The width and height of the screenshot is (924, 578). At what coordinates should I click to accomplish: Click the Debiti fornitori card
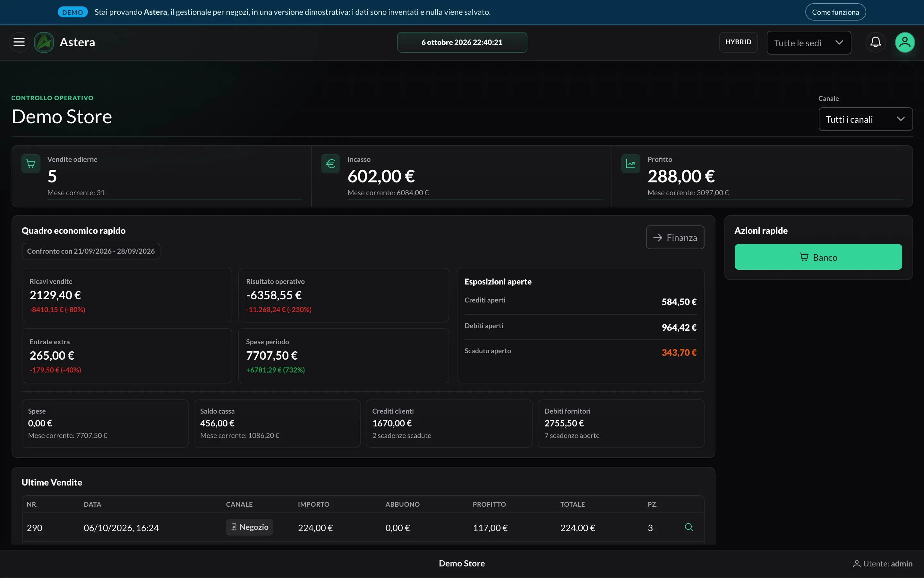click(621, 424)
